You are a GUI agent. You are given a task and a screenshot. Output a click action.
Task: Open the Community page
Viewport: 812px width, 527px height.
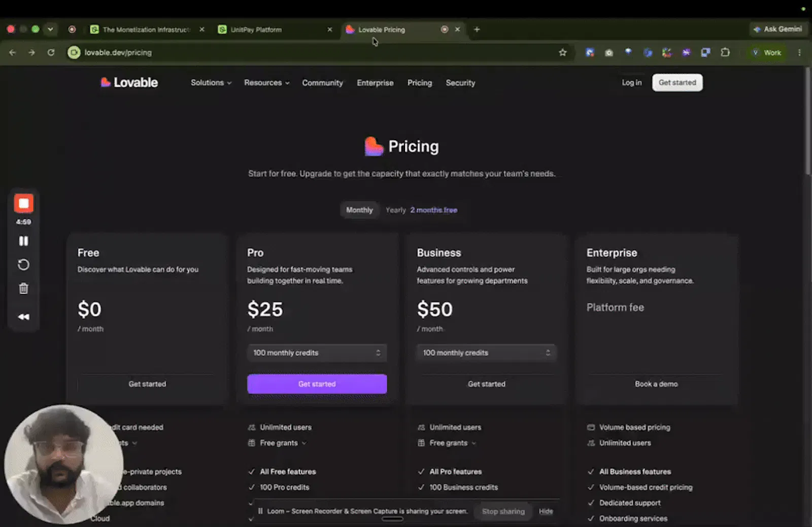click(x=323, y=83)
